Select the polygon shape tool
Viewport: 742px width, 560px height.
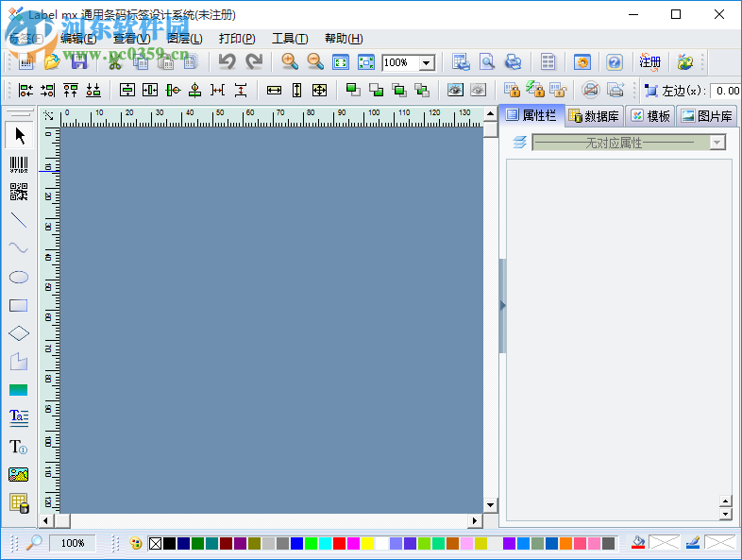[x=19, y=362]
